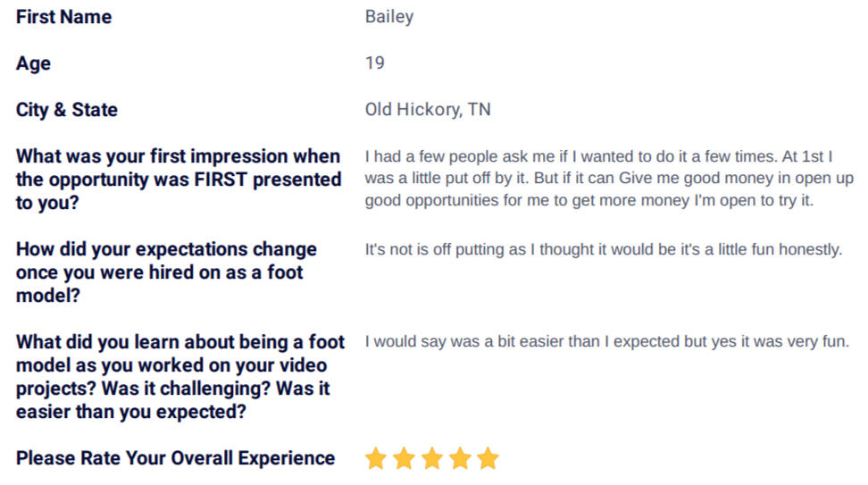Click the Age label
Image resolution: width=868 pixels, height=485 pixels.
click(33, 63)
